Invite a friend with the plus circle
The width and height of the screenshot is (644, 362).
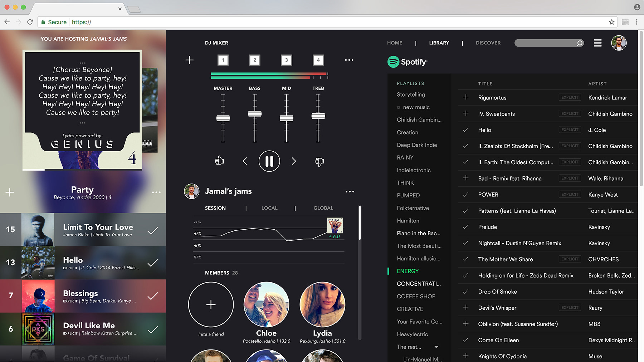point(211,304)
